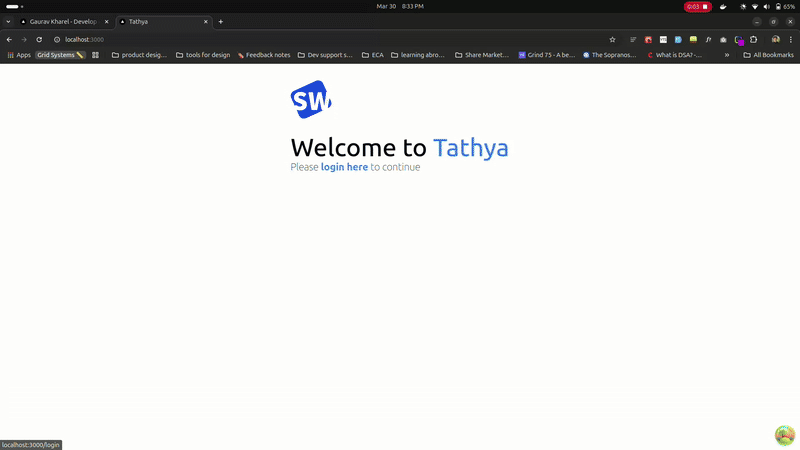The image size is (800, 450).
Task: Open the brightness tray indicator
Action: (x=743, y=7)
